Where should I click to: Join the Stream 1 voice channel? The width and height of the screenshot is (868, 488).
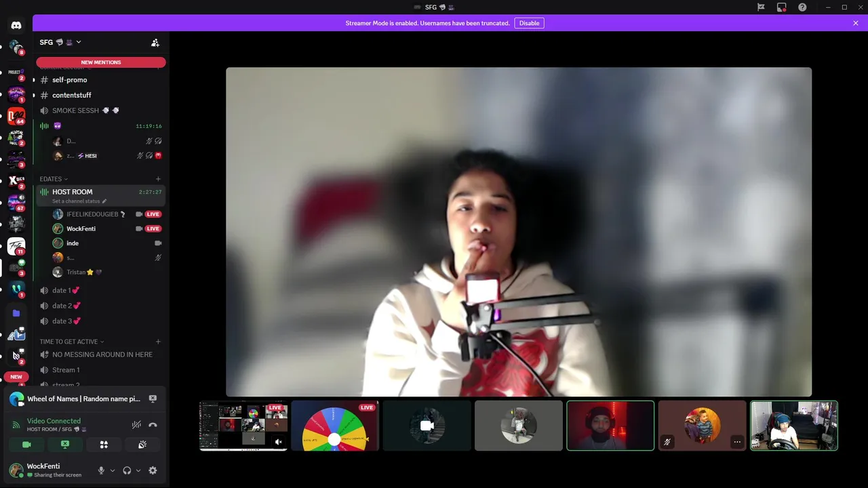tap(100, 370)
